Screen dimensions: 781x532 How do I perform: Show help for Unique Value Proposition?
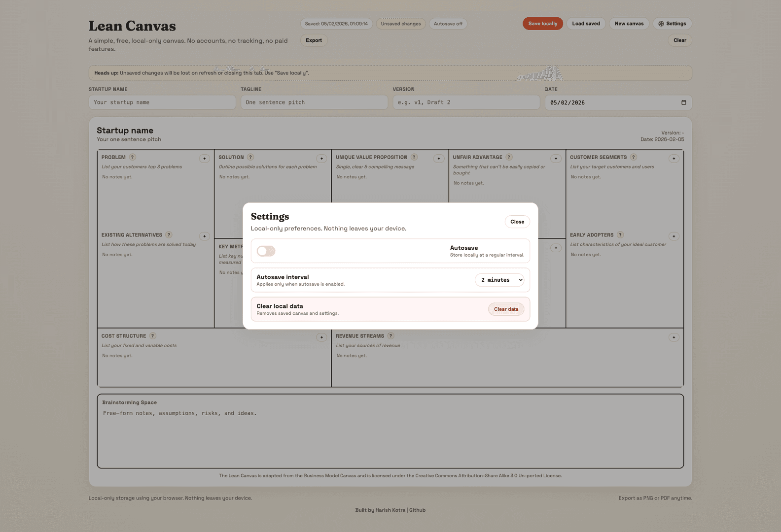click(414, 157)
